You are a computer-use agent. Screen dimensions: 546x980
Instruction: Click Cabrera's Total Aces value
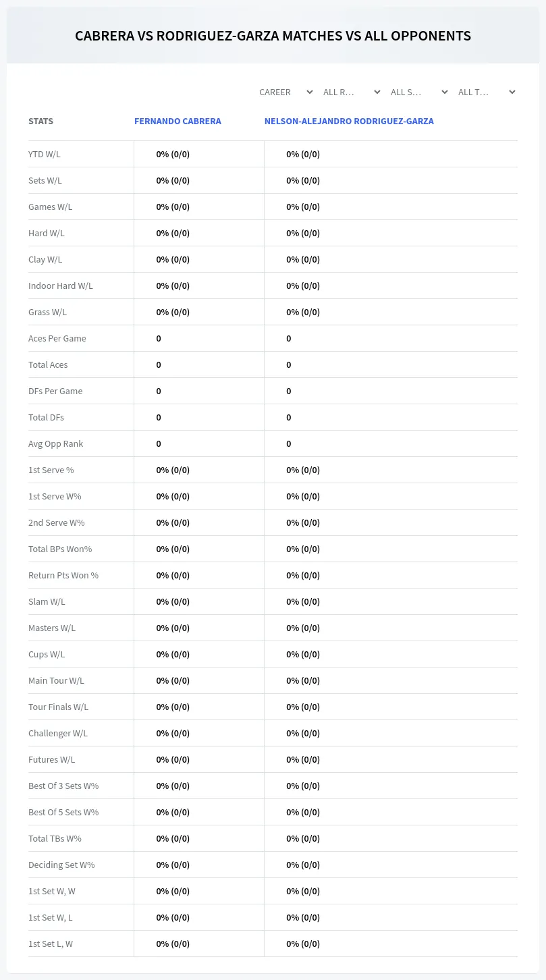[159, 364]
